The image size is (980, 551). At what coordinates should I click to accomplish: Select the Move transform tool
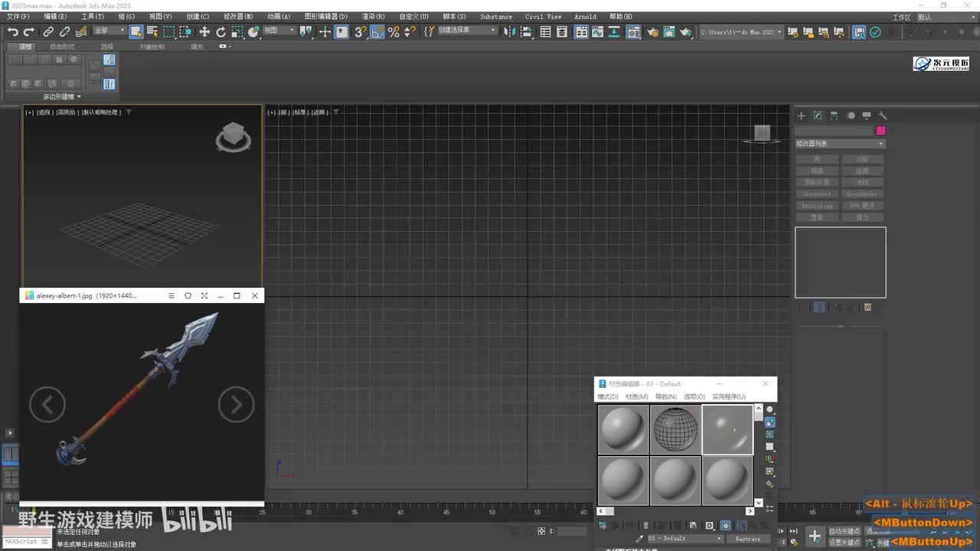pyautogui.click(x=204, y=31)
